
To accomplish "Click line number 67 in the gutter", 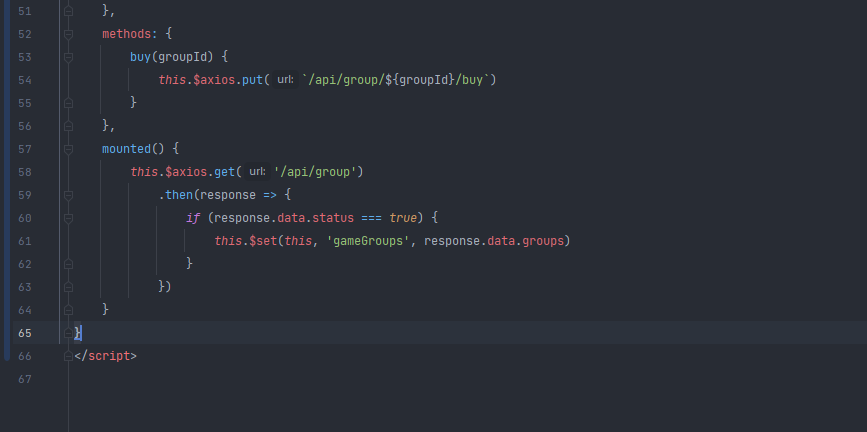I will [x=25, y=379].
